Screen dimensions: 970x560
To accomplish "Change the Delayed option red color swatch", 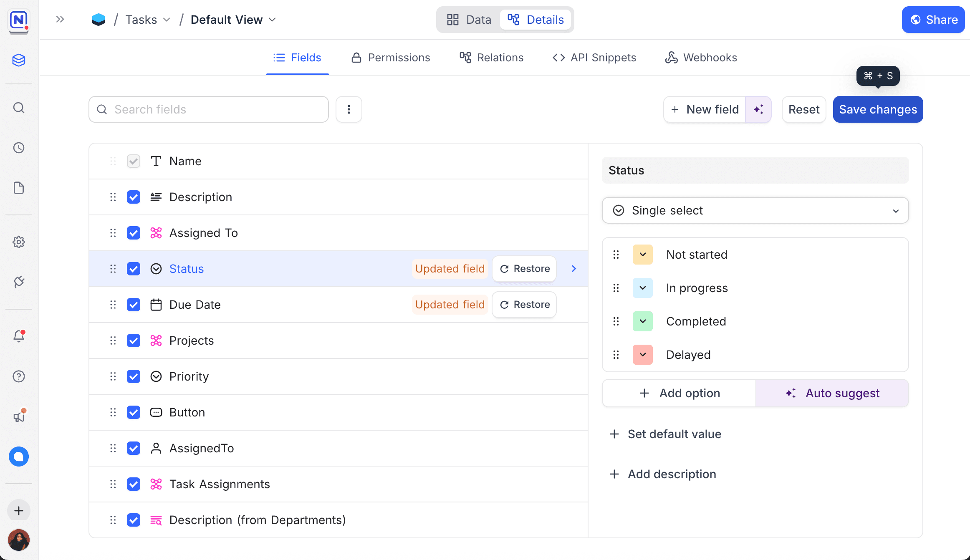I will [x=642, y=355].
